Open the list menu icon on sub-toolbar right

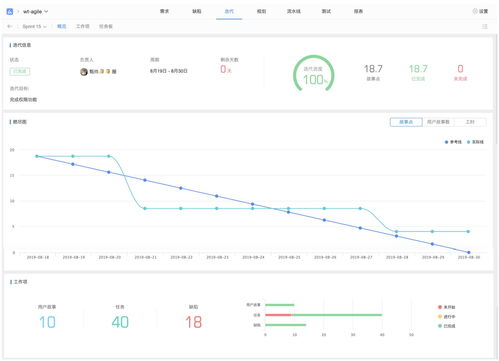click(485, 26)
